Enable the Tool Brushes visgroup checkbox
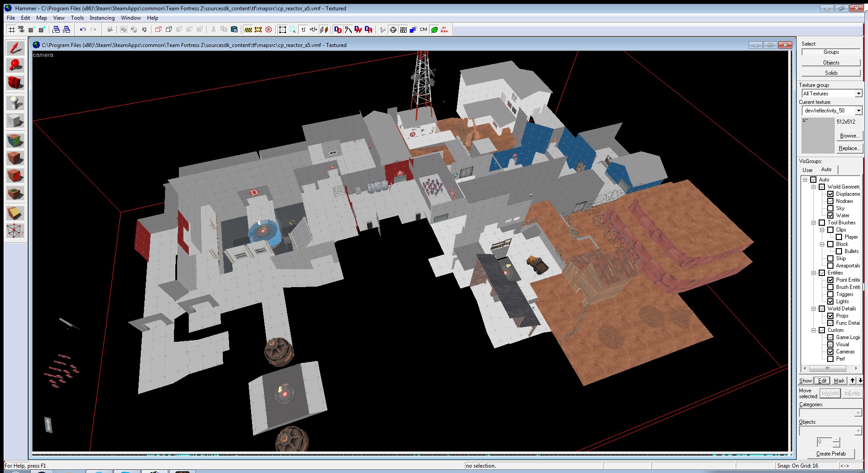868x473 pixels. 822,223
